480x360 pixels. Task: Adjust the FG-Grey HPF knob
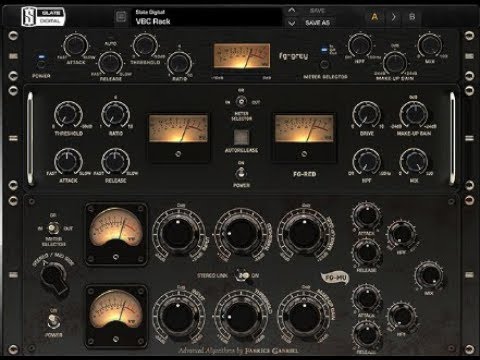(360, 45)
